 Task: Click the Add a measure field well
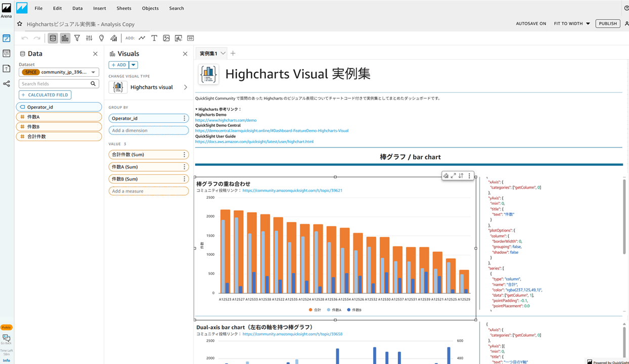click(x=149, y=191)
